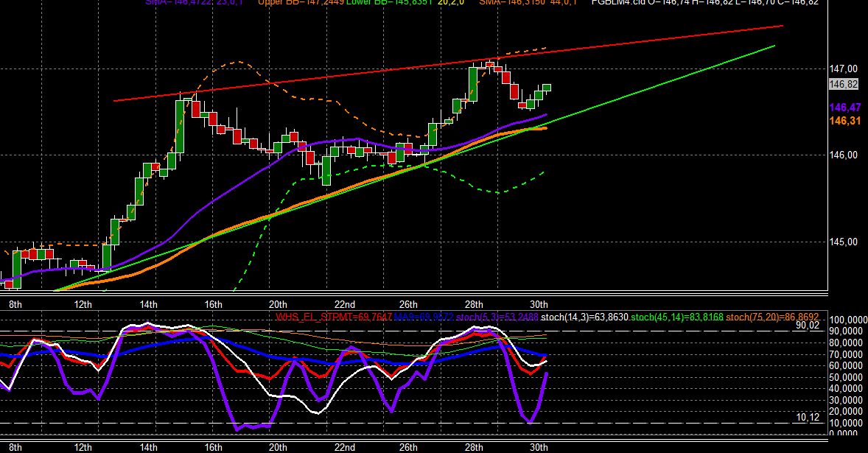This screenshot has height=453, width=868.
Task: Click the 90,0000 stochastic scale value
Action: tap(846, 331)
